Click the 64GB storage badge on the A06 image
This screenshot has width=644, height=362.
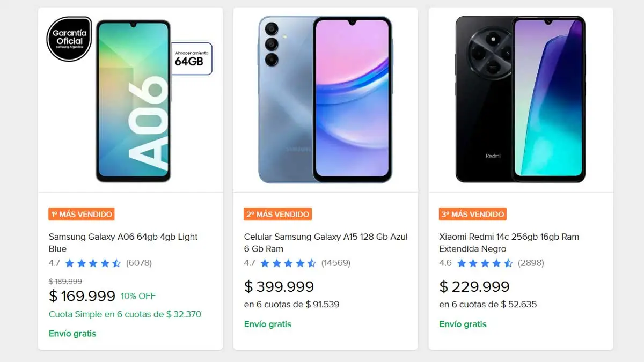tap(191, 58)
